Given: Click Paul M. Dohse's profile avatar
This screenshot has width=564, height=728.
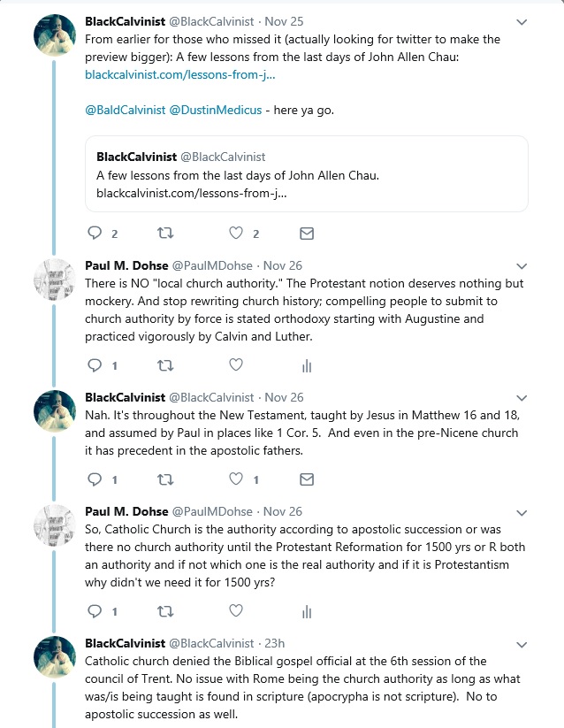Looking at the screenshot, I should pyautogui.click(x=53, y=280).
